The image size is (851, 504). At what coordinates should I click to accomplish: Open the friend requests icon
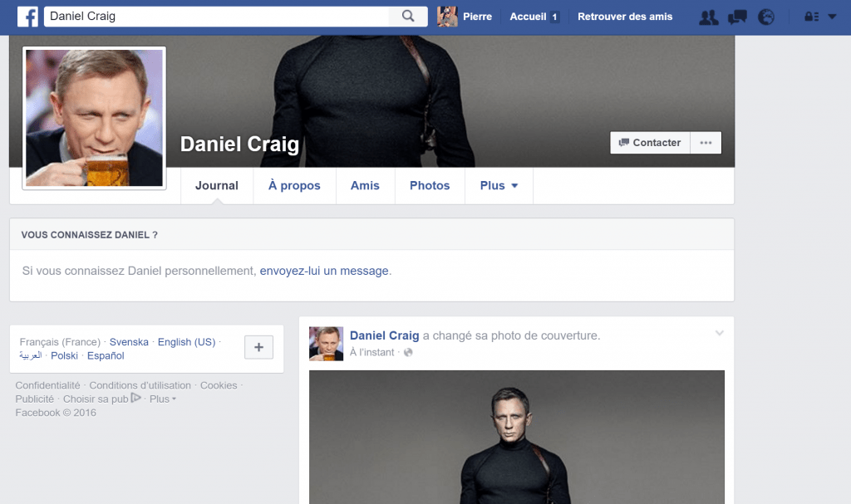[x=708, y=17]
